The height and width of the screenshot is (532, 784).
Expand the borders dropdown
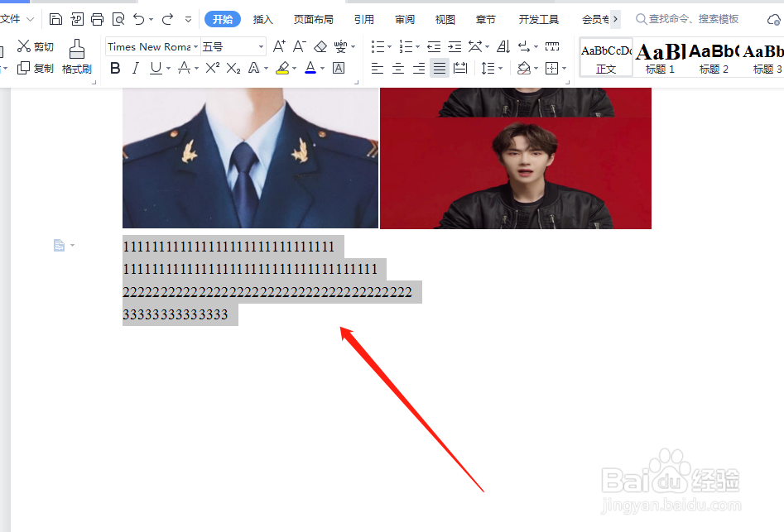[565, 68]
